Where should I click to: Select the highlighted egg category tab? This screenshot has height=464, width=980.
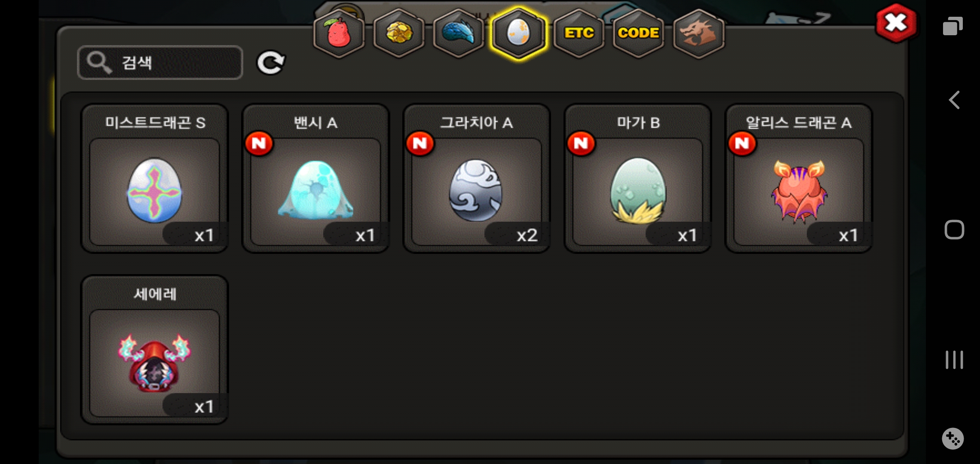click(x=519, y=34)
